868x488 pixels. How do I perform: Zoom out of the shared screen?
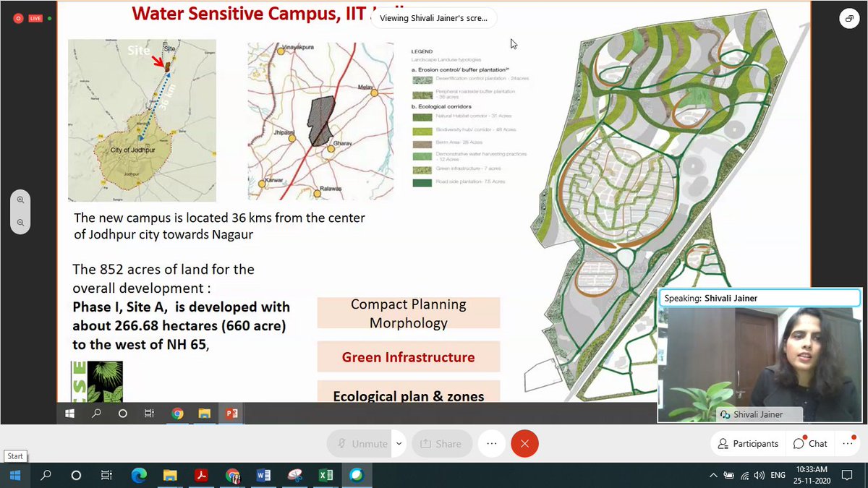pyautogui.click(x=20, y=223)
